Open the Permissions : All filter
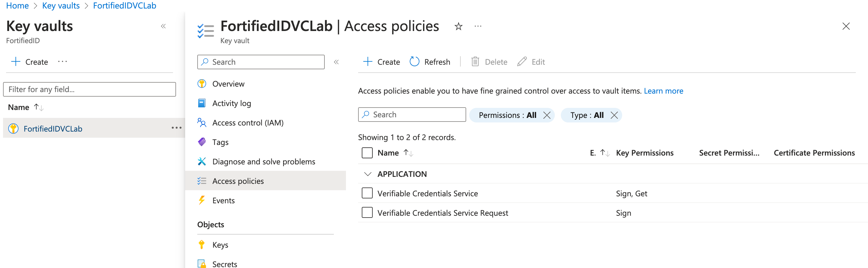This screenshot has height=268, width=868. [x=507, y=115]
